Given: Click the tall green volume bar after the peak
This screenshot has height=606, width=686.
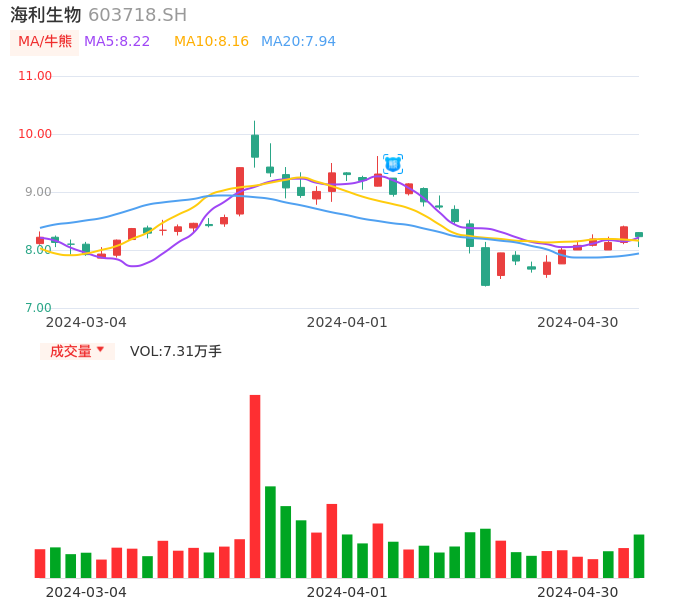Looking at the screenshot, I should (x=270, y=531).
